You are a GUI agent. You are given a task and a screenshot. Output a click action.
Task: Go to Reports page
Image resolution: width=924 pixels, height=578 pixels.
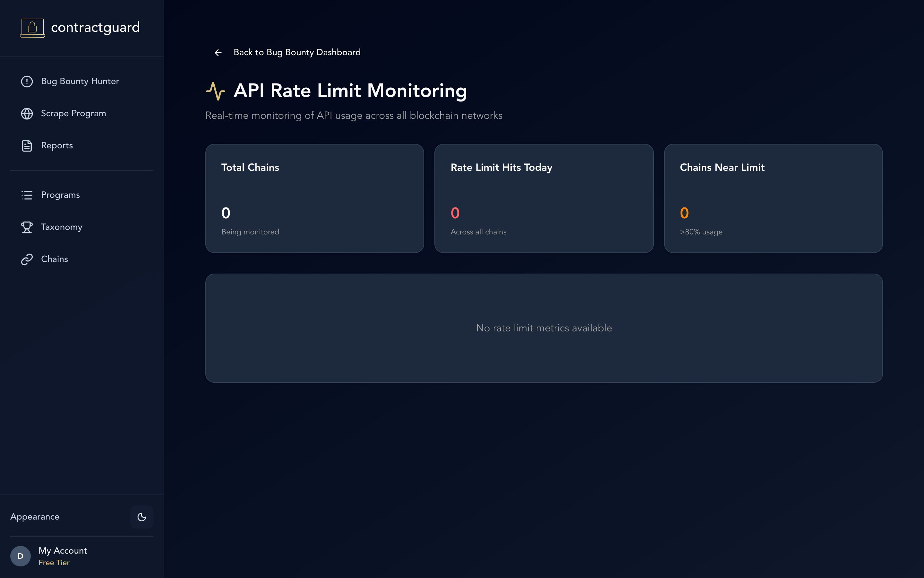pos(82,146)
